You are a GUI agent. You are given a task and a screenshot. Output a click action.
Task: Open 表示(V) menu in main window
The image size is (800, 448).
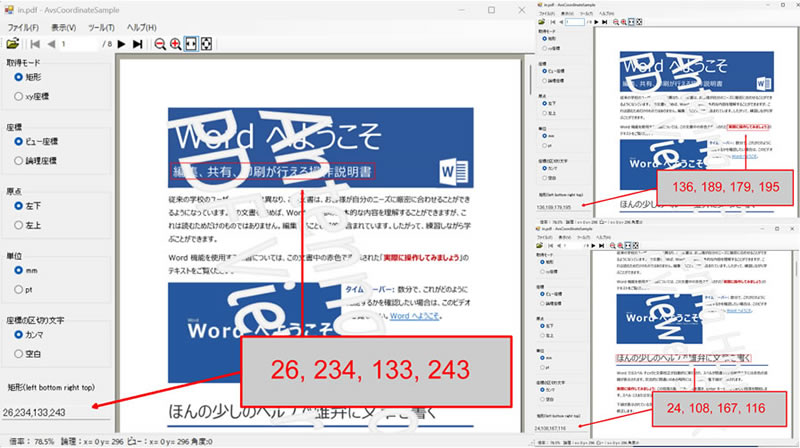tap(63, 28)
